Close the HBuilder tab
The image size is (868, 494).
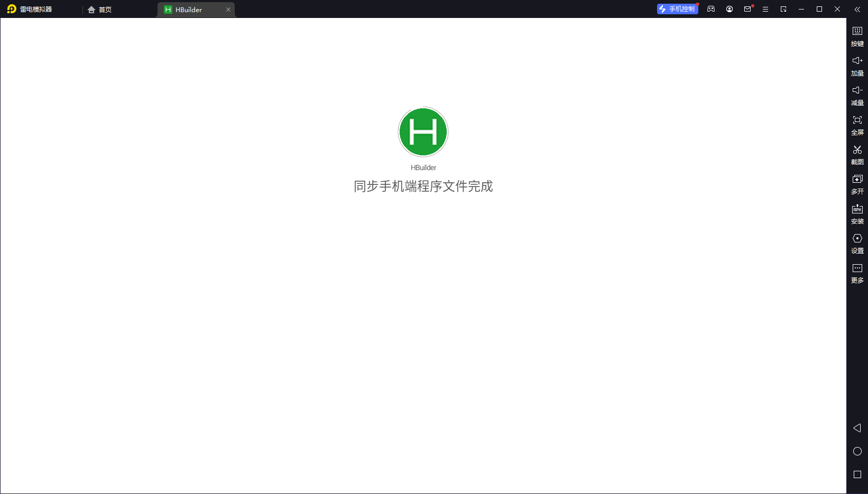(228, 10)
